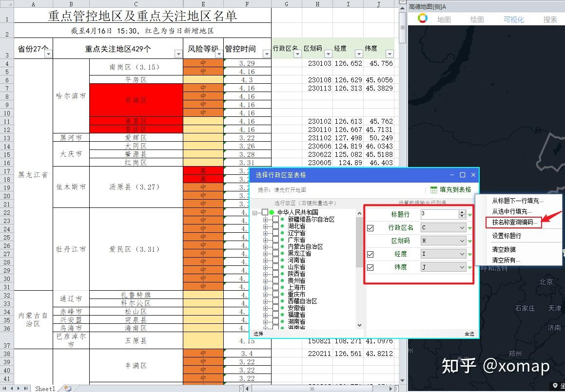Open filter dropdown on 管控时间 header
This screenshot has width=565, height=392.
click(x=267, y=54)
